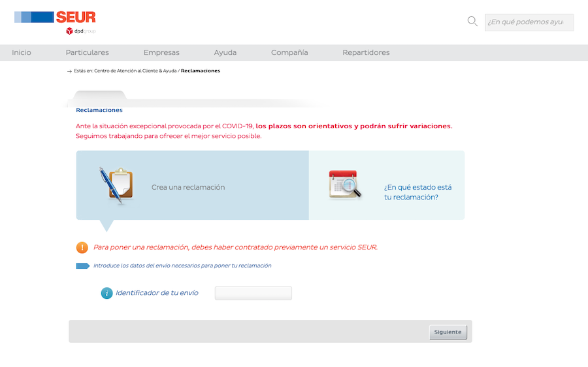Click the clipboard and pen icon
The image size is (588, 367).
click(116, 185)
